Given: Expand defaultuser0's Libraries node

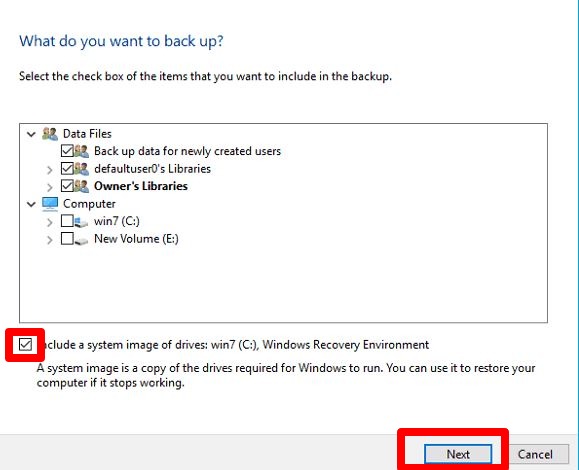Looking at the screenshot, I should (49, 170).
